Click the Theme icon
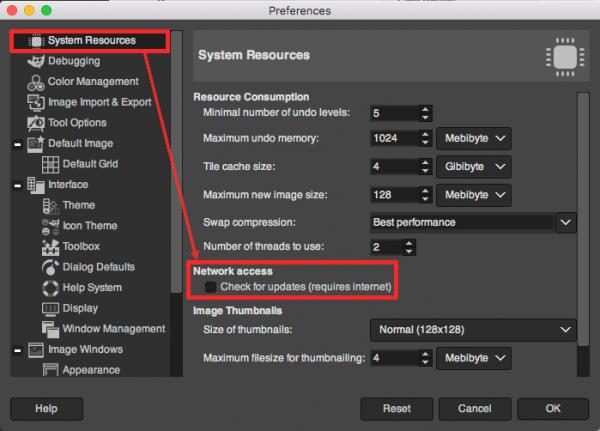This screenshot has width=600, height=431. click(51, 206)
